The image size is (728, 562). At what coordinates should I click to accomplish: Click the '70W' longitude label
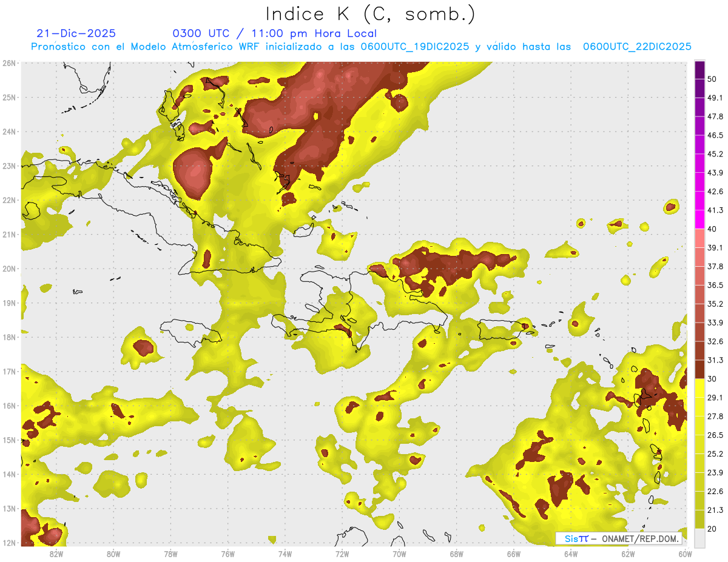[x=399, y=554]
